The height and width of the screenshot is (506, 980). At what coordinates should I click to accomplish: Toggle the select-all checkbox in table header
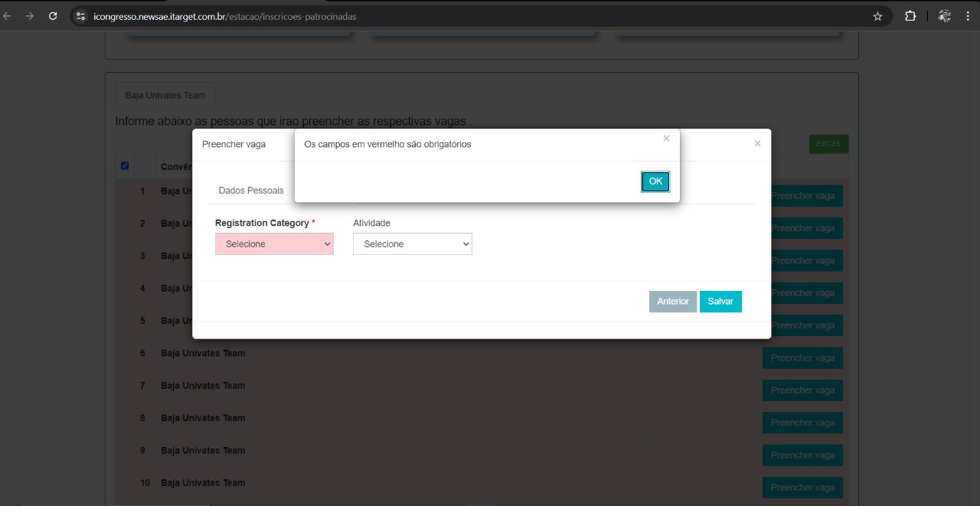125,165
